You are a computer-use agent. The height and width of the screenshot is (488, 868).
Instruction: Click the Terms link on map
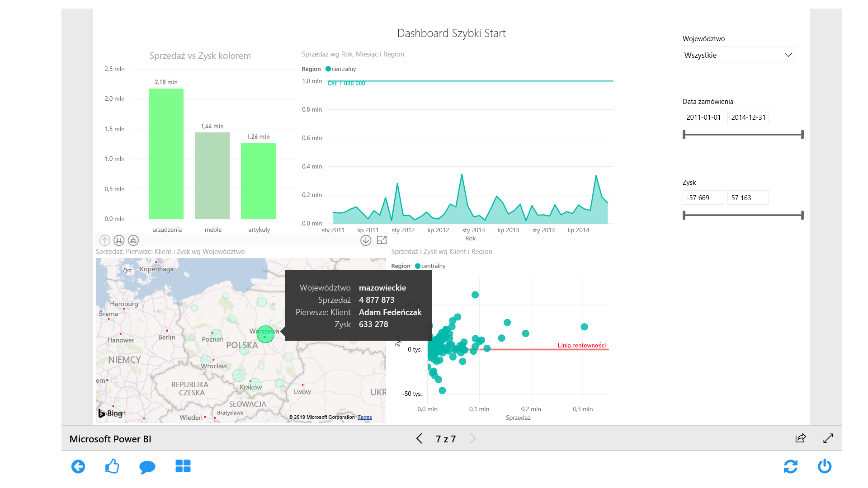click(364, 417)
